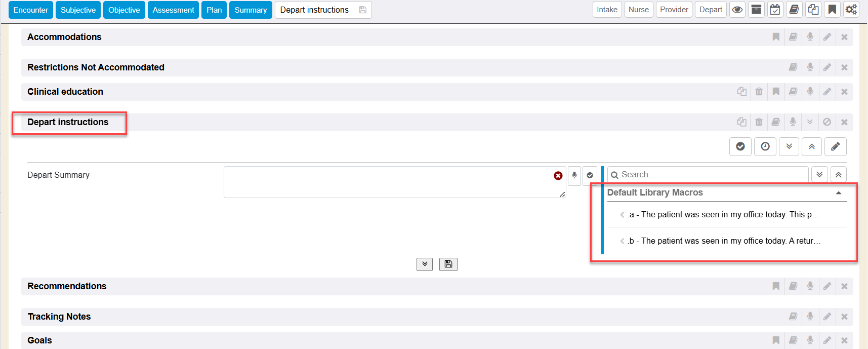Click the floppy disk save button below Depart Summary
This screenshot has width=868, height=349.
(x=448, y=264)
